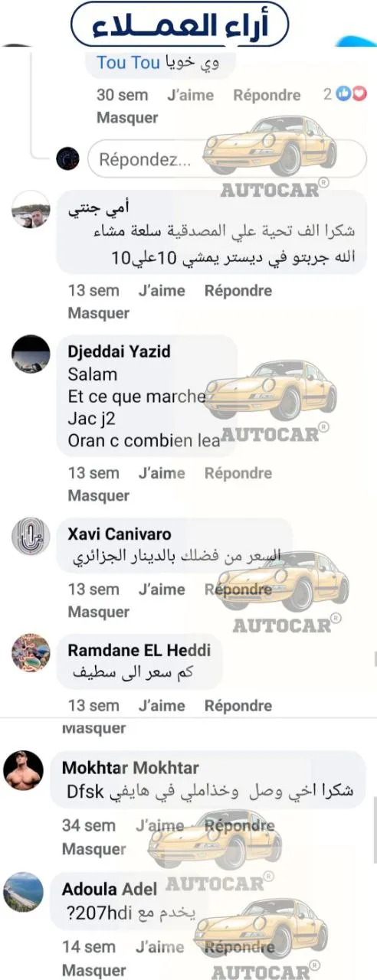Open Mokhtar Mokhtar's profile picture
The height and width of the screenshot is (980, 377).
coord(23,770)
